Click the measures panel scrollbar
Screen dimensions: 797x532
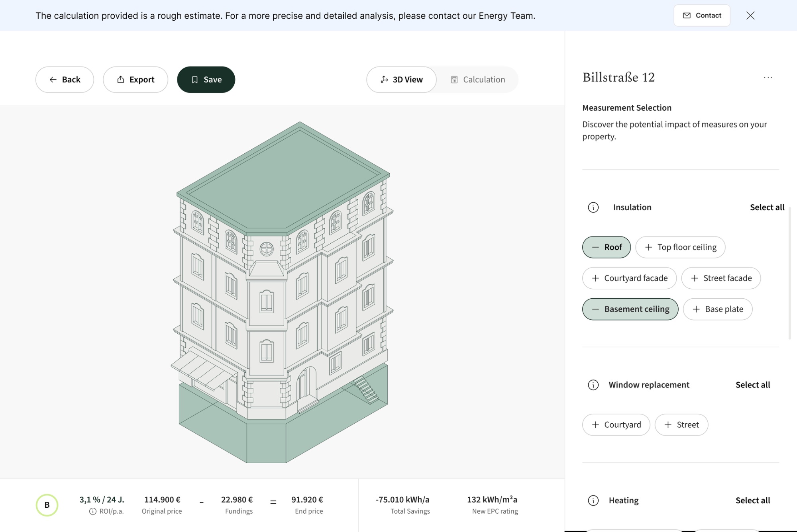click(789, 273)
